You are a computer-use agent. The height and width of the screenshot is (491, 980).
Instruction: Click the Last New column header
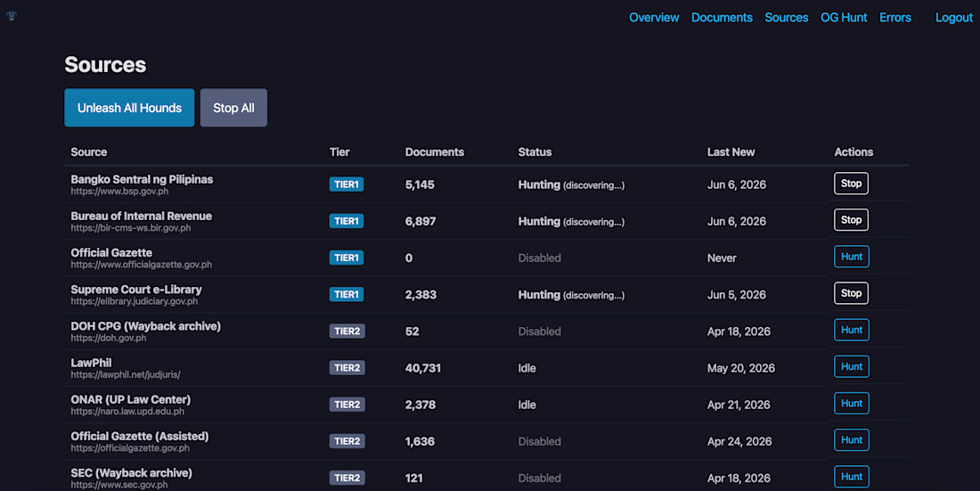click(x=731, y=152)
